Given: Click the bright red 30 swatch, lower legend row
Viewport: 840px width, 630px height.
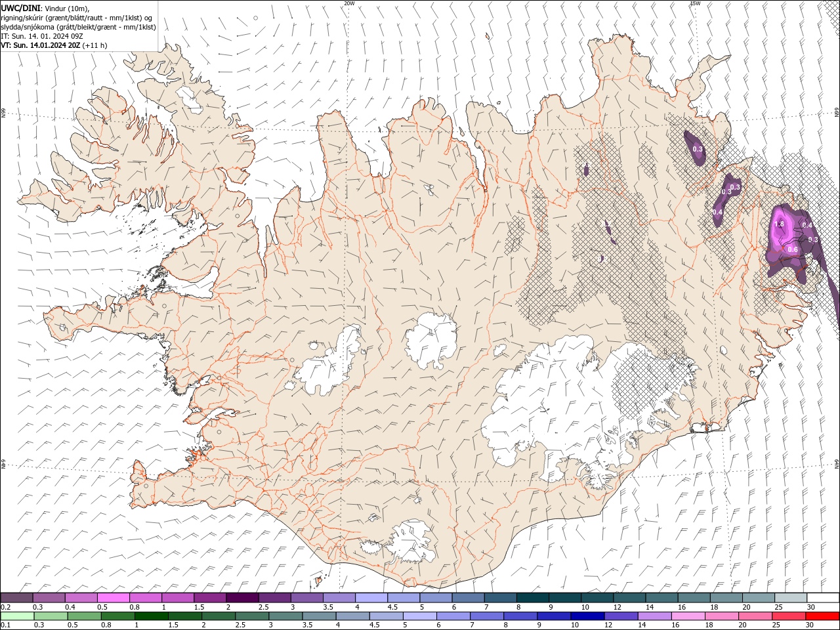Looking at the screenshot, I should coord(822,616).
